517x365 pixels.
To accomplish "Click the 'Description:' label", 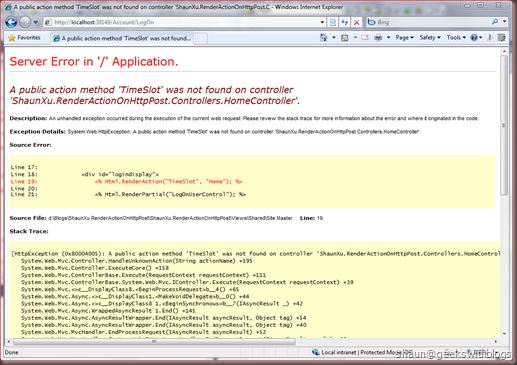I will coord(28,118).
